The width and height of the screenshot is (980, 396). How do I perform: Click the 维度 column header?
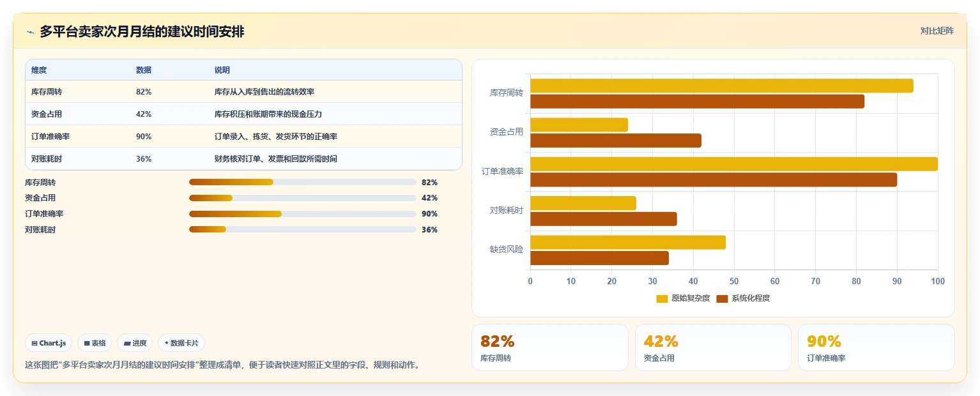pyautogui.click(x=39, y=70)
